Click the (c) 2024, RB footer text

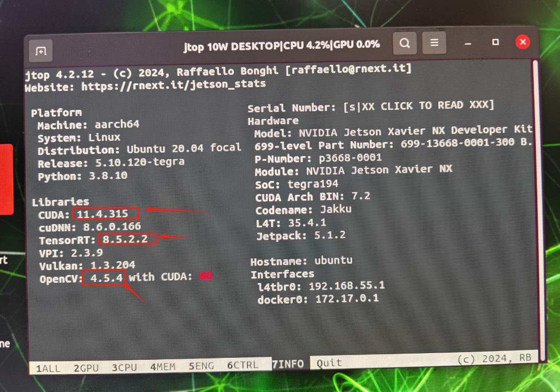[494, 358]
